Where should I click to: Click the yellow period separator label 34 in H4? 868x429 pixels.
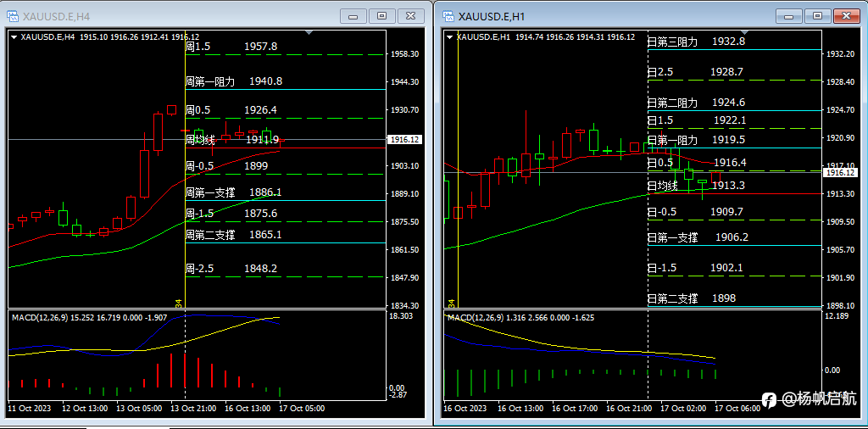[178, 303]
